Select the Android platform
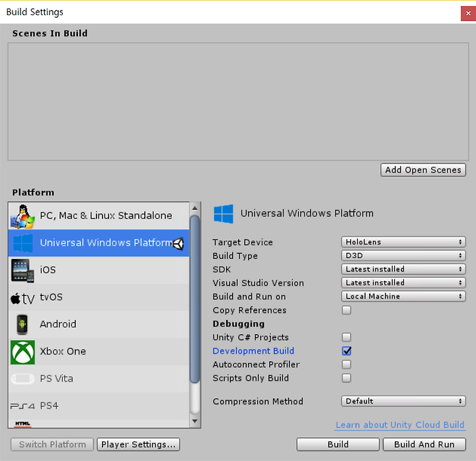The image size is (476, 461). click(99, 324)
